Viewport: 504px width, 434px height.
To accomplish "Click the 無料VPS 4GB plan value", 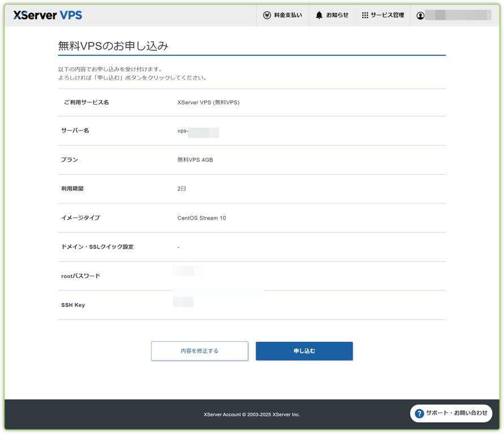I will [195, 159].
